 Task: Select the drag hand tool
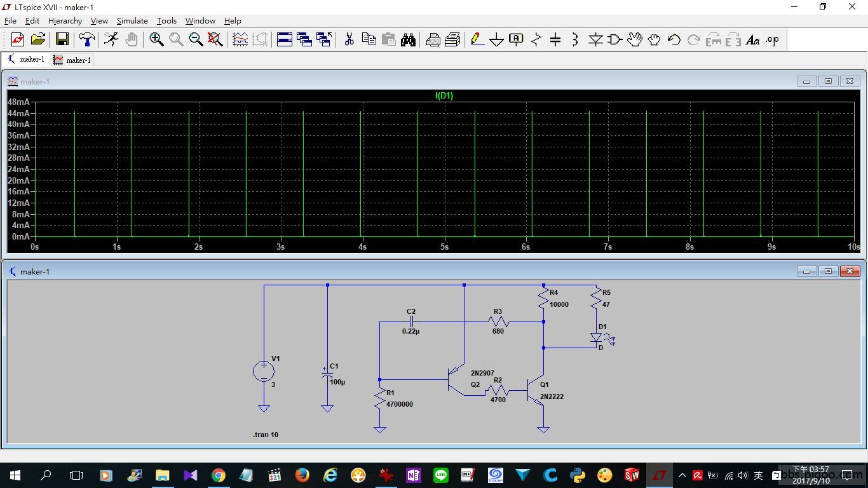(654, 39)
